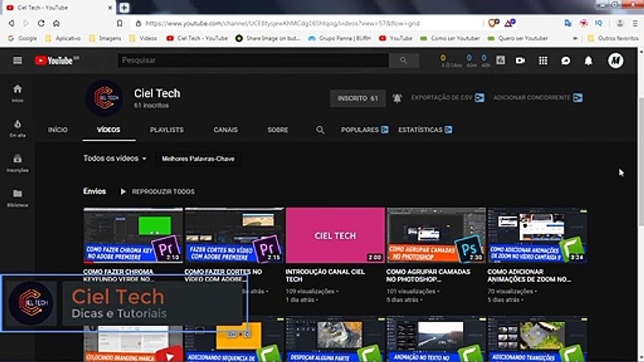Click REPRODUZIR TODOS to play all

point(157,192)
